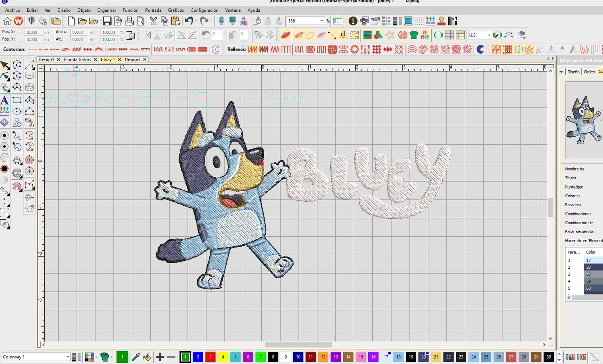
Task: Click the green T-shirt icon in the color bar
Action: pos(105,357)
